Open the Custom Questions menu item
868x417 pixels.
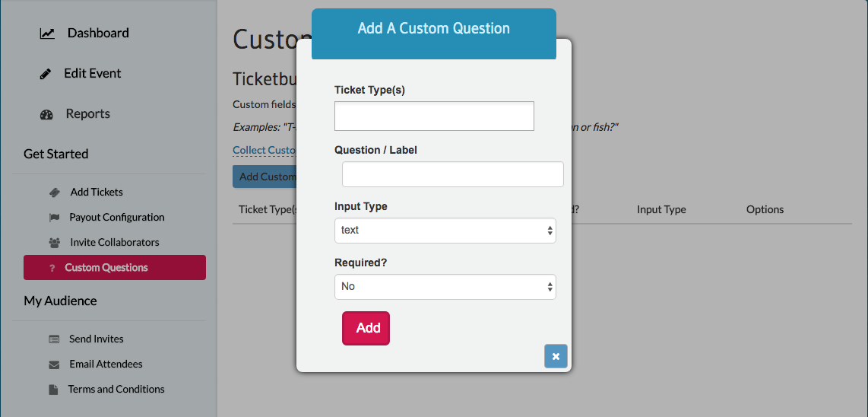[x=115, y=267]
